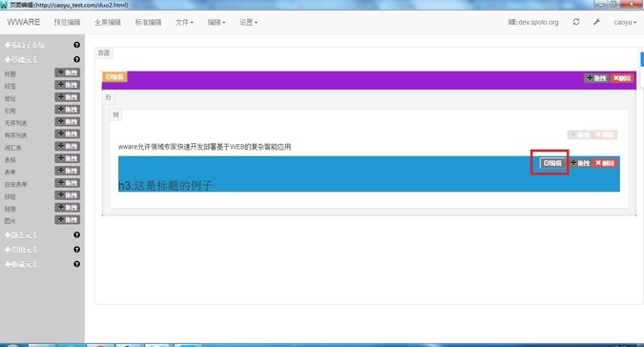644x347 pixels.
Task: Click orange 编辑 button on purple bar
Action: [114, 76]
